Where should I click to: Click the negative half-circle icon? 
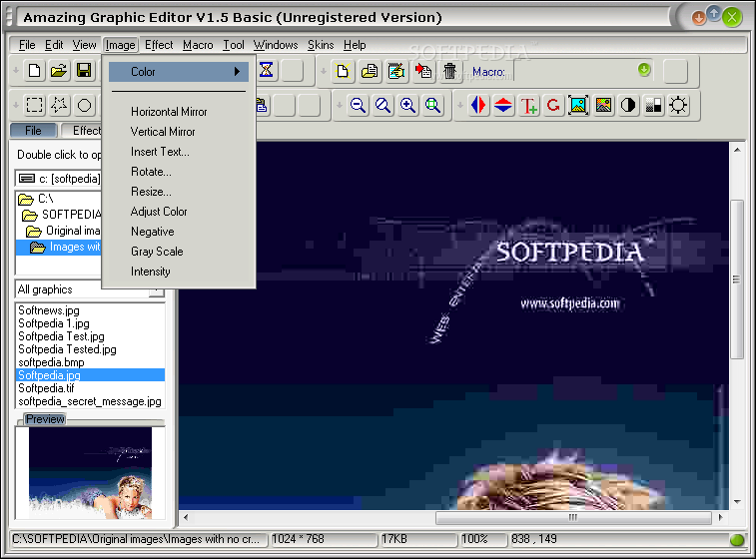point(628,105)
